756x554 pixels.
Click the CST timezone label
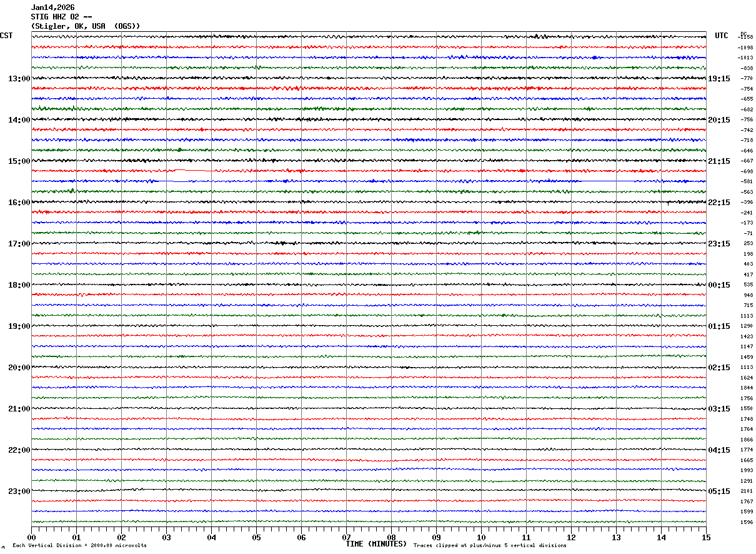6,36
